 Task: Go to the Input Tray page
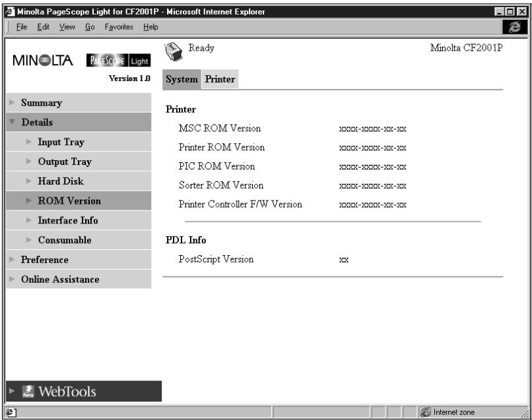[61, 142]
